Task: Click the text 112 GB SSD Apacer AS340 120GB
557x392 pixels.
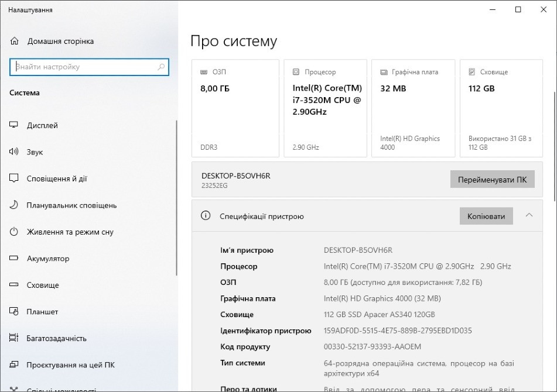Action: 379,314
